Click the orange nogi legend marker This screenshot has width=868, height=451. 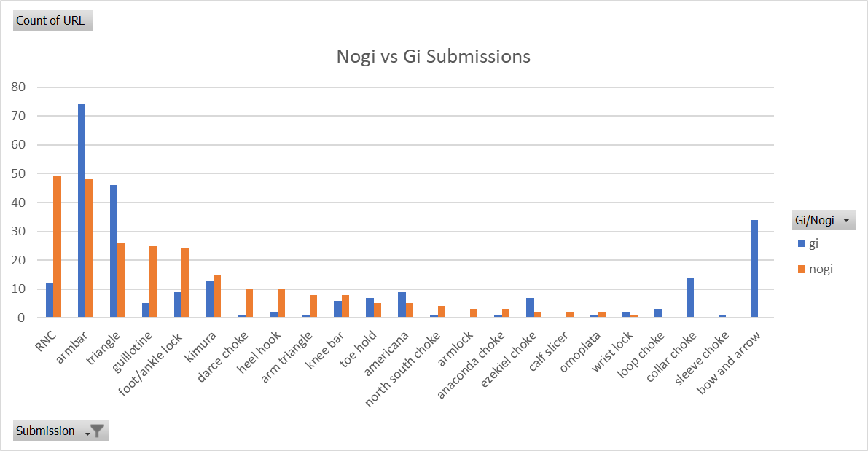point(802,269)
